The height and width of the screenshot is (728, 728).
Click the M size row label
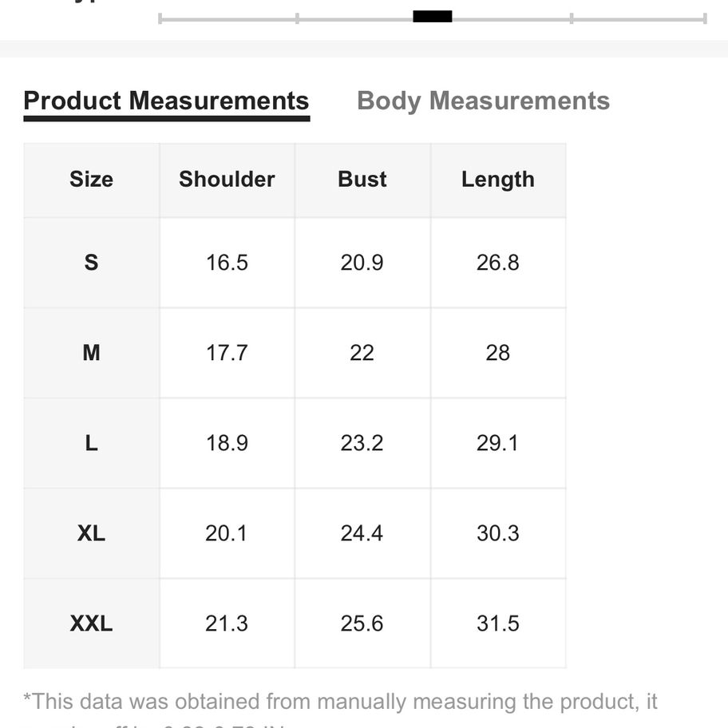click(91, 353)
